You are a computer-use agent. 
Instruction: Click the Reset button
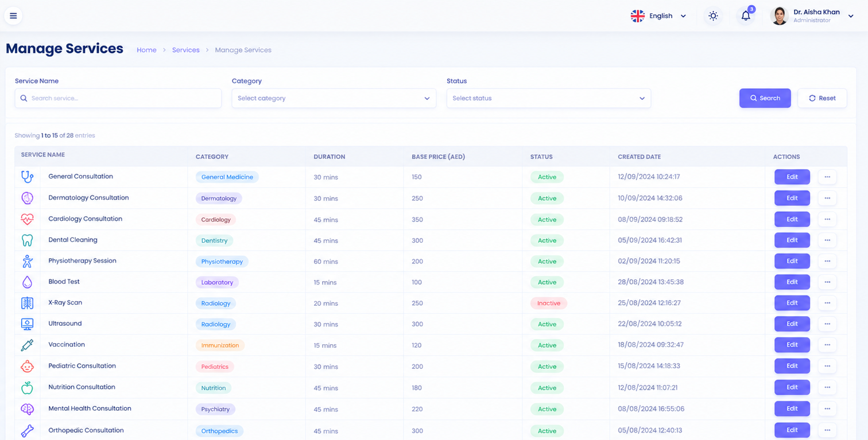tap(822, 98)
